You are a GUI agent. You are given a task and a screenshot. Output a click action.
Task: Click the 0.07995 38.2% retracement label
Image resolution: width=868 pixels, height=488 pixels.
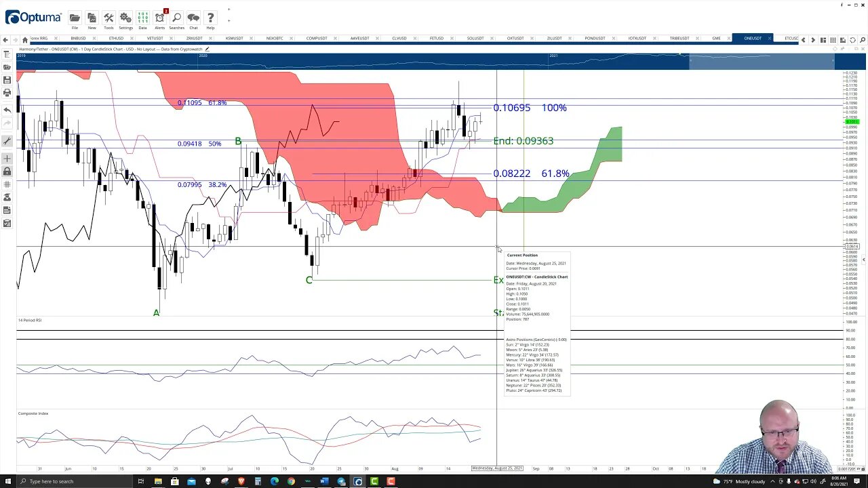pos(202,184)
